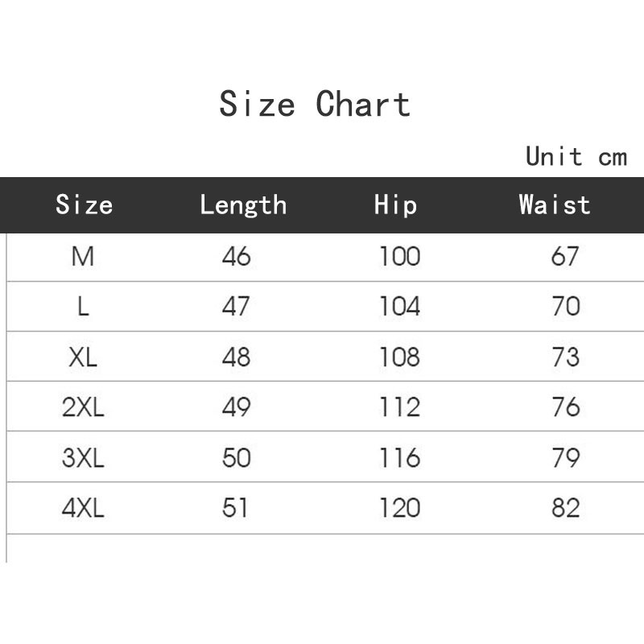The height and width of the screenshot is (644, 644).
Task: Select the Waist column header
Action: click(x=555, y=204)
